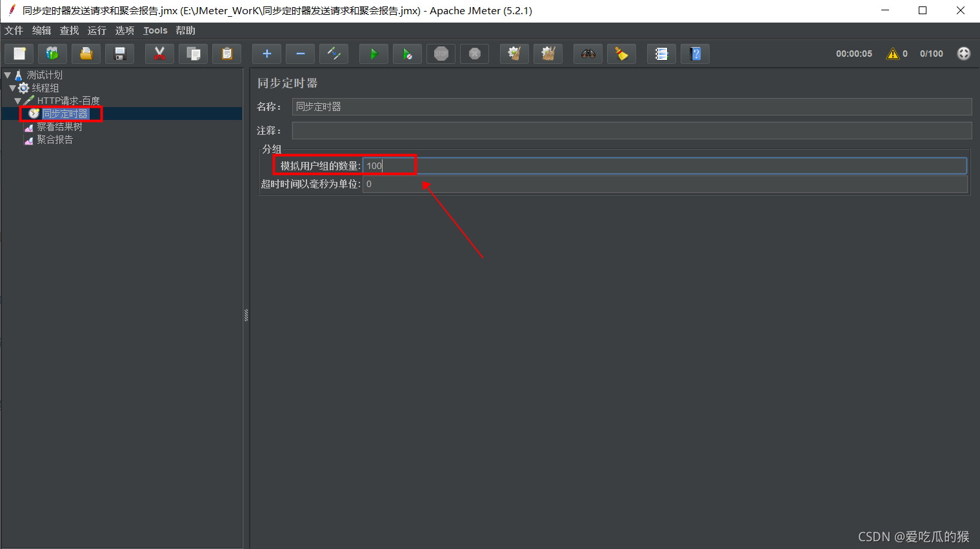Select 线程组 in the tree
The width and height of the screenshot is (980, 549).
click(45, 88)
